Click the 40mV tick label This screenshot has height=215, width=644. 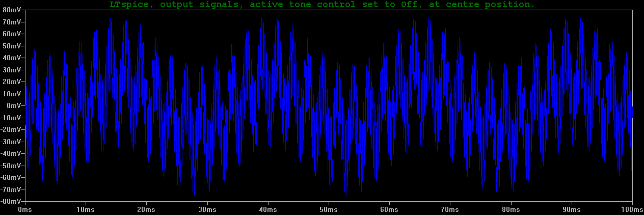pos(11,58)
